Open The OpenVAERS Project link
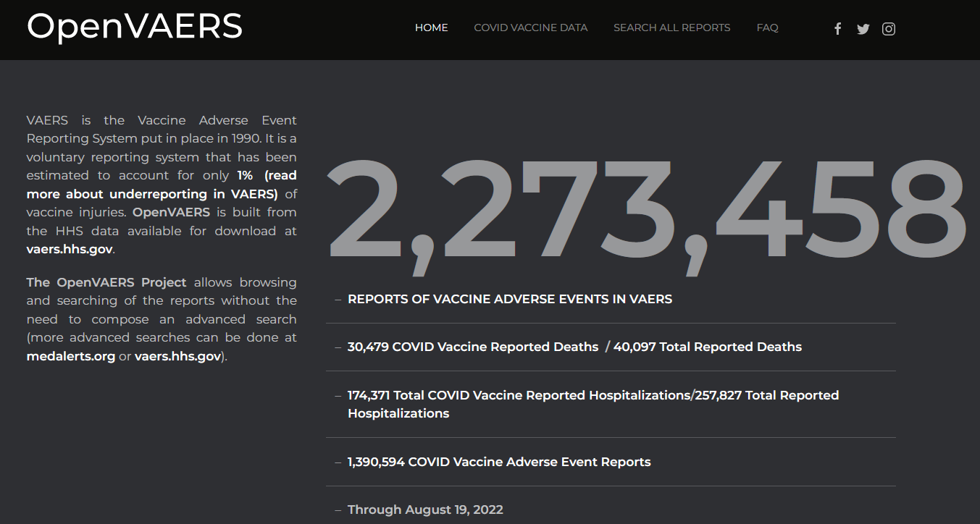Viewport: 980px width, 524px height. pos(106,282)
